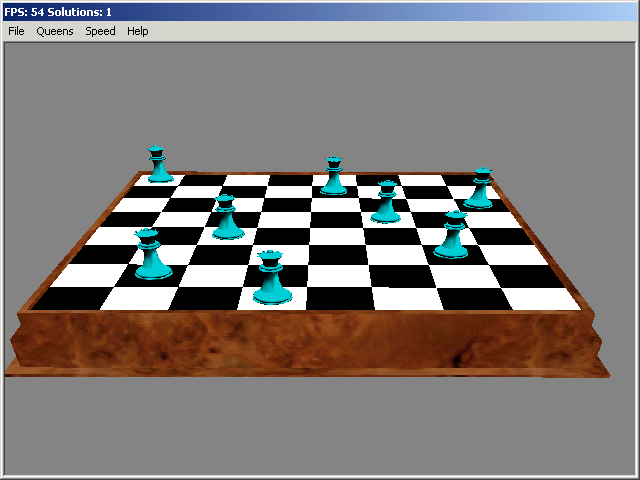Click the front-right corner square of the board
640x480 pixels.
tap(540, 298)
